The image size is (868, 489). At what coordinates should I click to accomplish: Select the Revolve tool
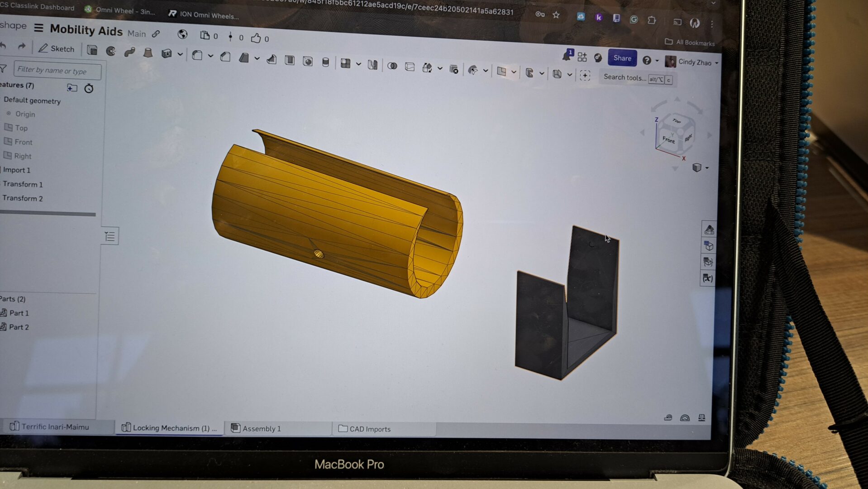(x=111, y=51)
